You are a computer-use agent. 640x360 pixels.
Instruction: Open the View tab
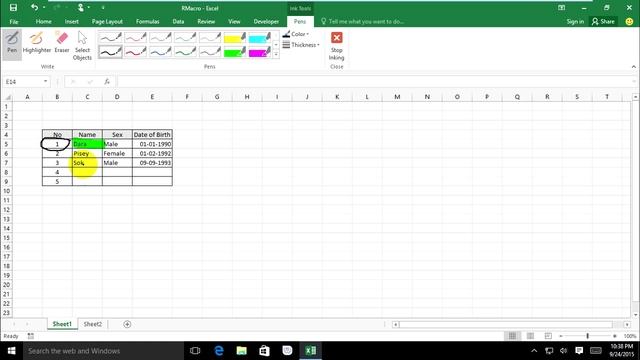point(234,22)
